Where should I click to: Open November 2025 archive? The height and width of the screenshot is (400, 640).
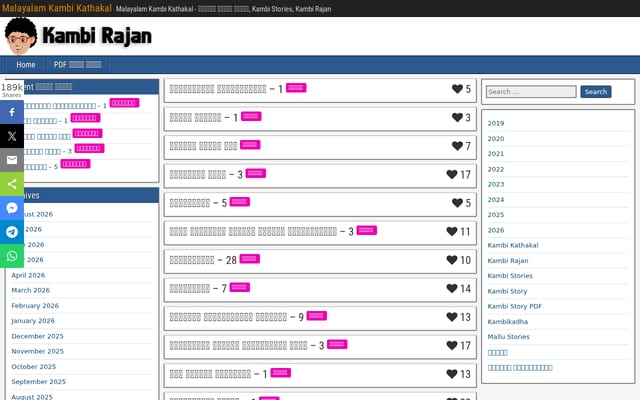[x=37, y=351]
